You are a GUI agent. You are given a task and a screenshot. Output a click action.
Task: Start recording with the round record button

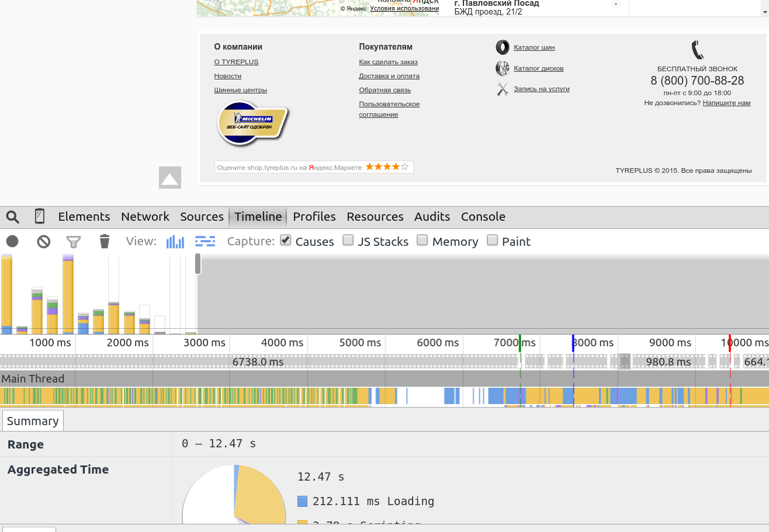coord(12,241)
